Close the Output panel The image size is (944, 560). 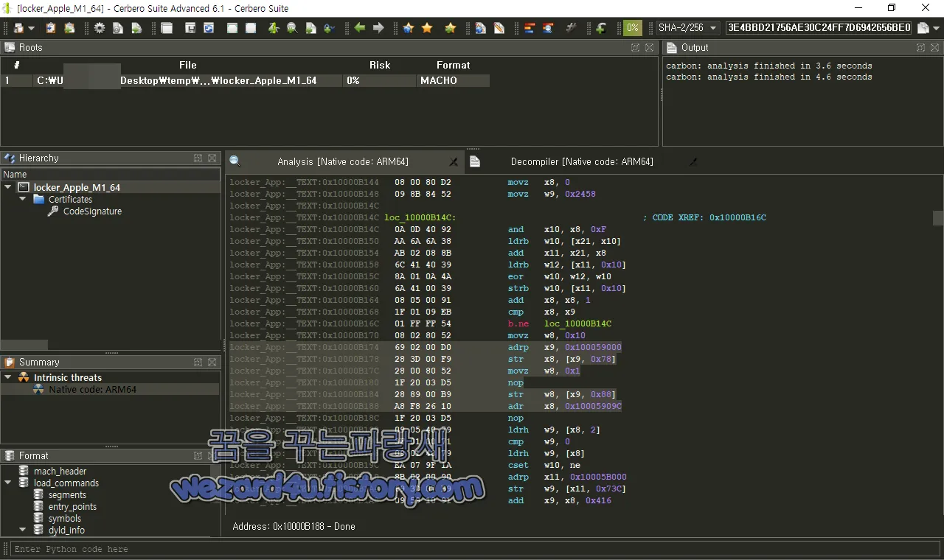point(934,47)
